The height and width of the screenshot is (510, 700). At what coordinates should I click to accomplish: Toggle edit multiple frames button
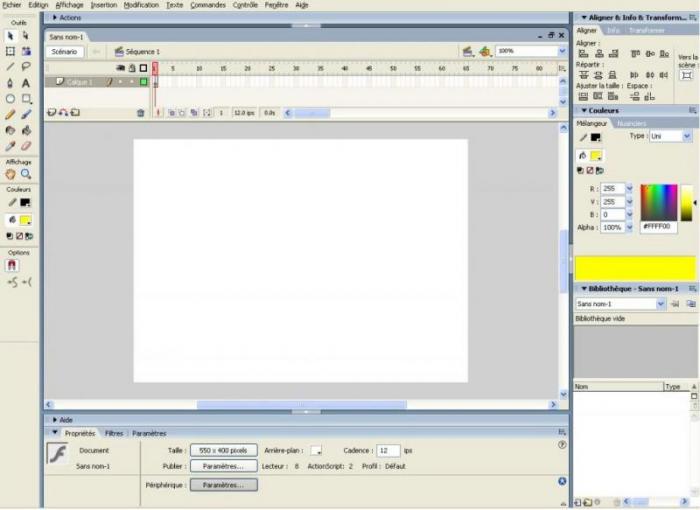[x=194, y=113]
